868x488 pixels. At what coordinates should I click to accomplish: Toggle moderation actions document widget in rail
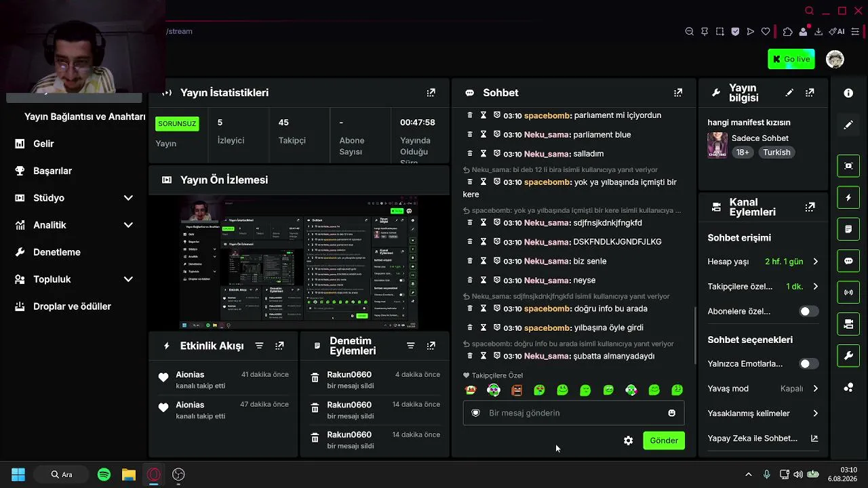(848, 230)
